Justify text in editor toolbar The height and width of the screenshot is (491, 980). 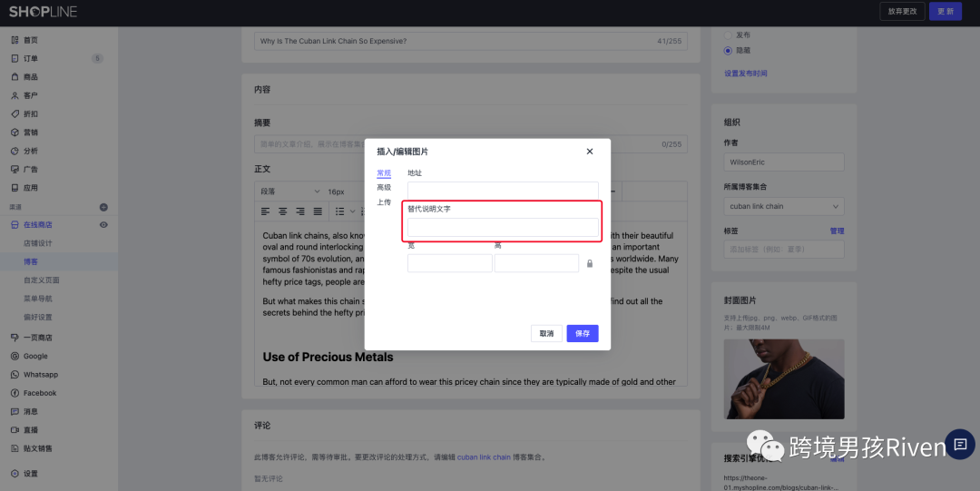pos(318,211)
